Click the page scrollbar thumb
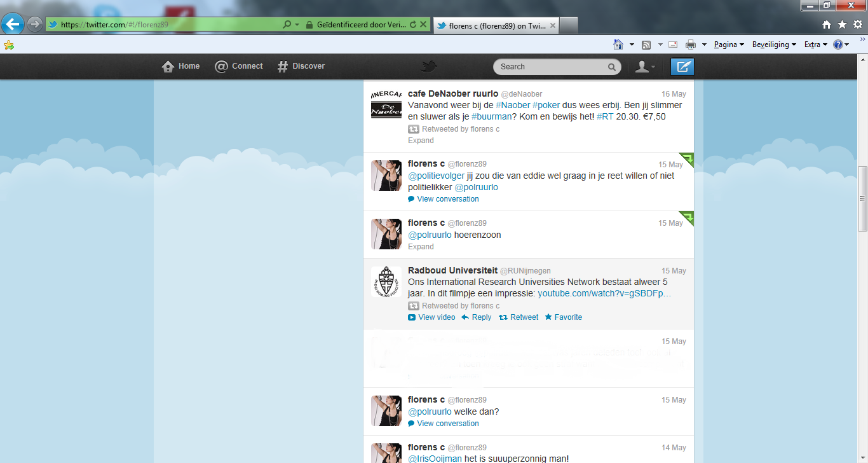868x463 pixels. [862, 198]
